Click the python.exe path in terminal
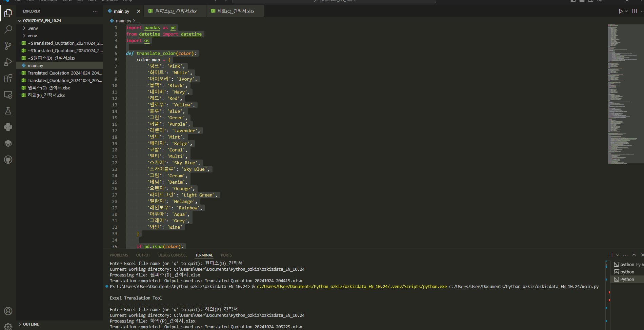This screenshot has height=330, width=644. 352,287
